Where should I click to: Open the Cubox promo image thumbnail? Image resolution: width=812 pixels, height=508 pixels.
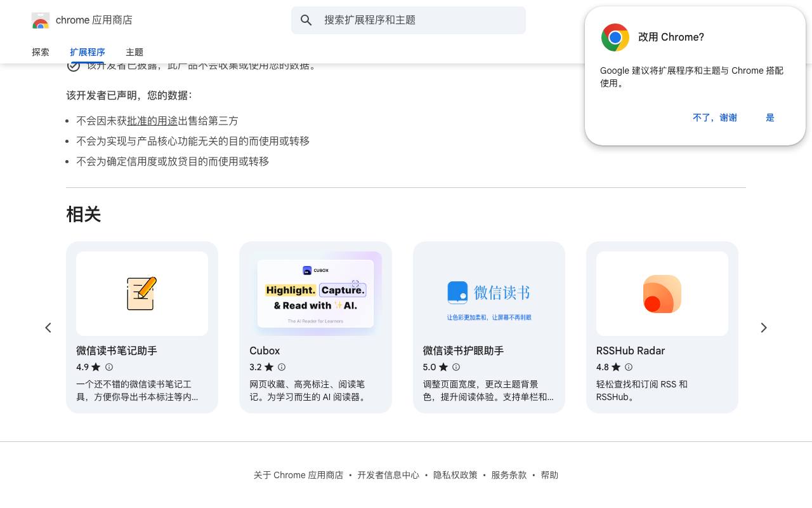tap(315, 293)
